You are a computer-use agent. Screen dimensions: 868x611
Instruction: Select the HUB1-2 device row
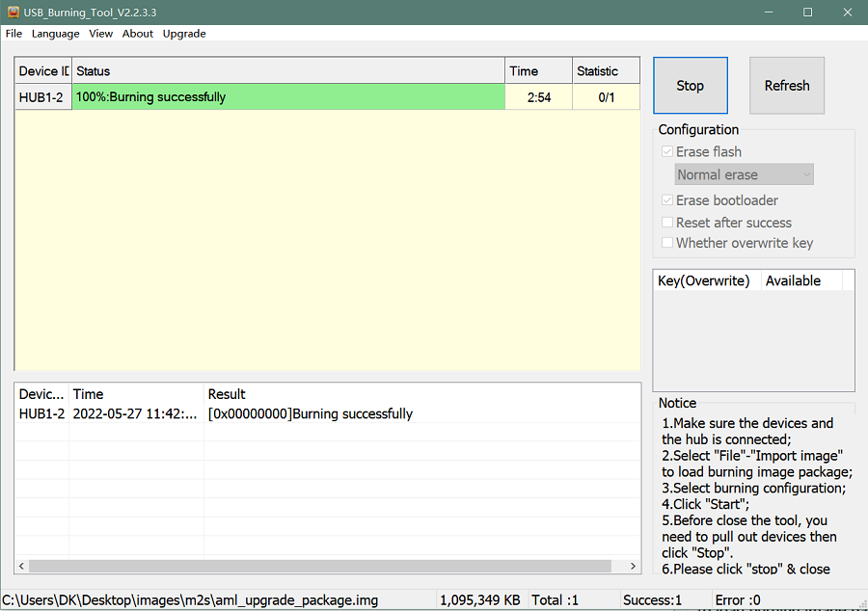coord(42,97)
